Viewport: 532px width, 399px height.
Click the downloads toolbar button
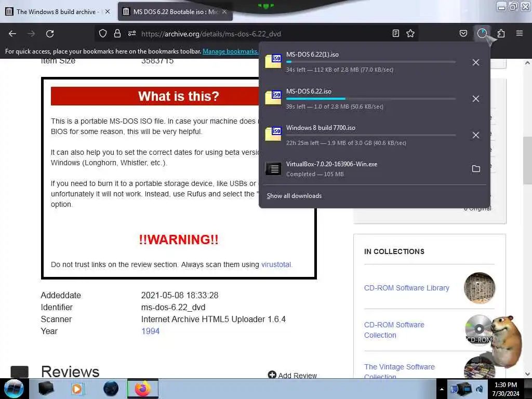click(x=482, y=33)
